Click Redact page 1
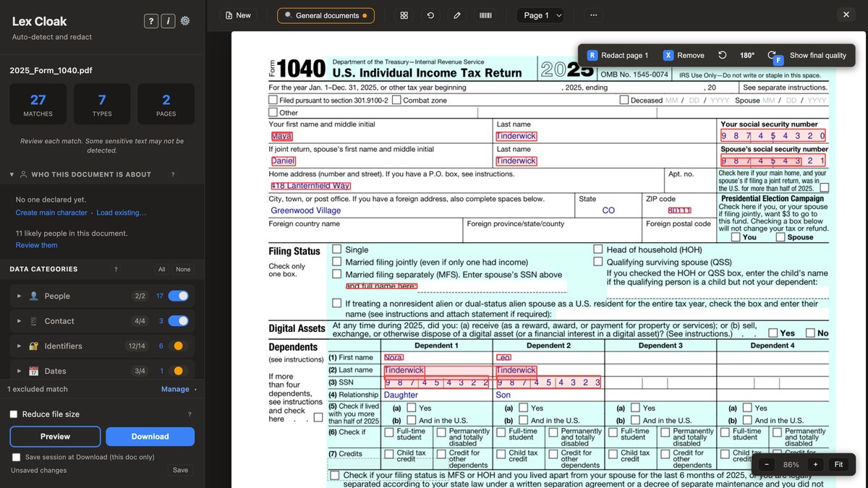 (x=618, y=55)
